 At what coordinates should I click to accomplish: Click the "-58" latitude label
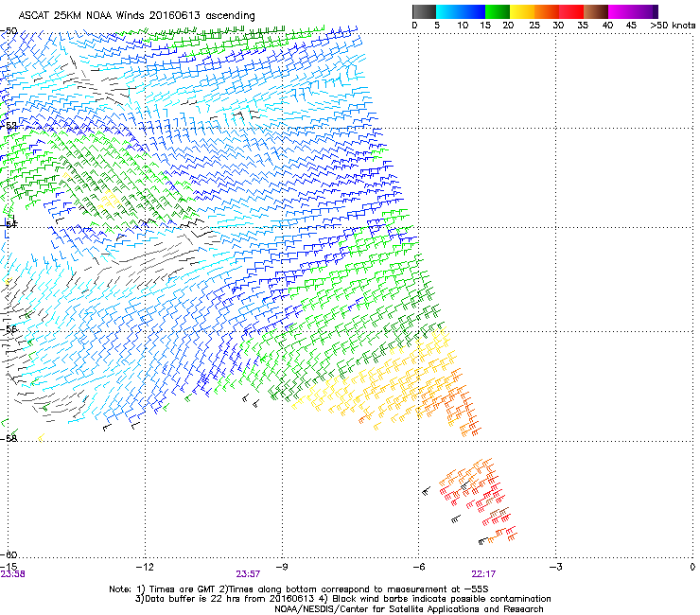[x=9, y=439]
